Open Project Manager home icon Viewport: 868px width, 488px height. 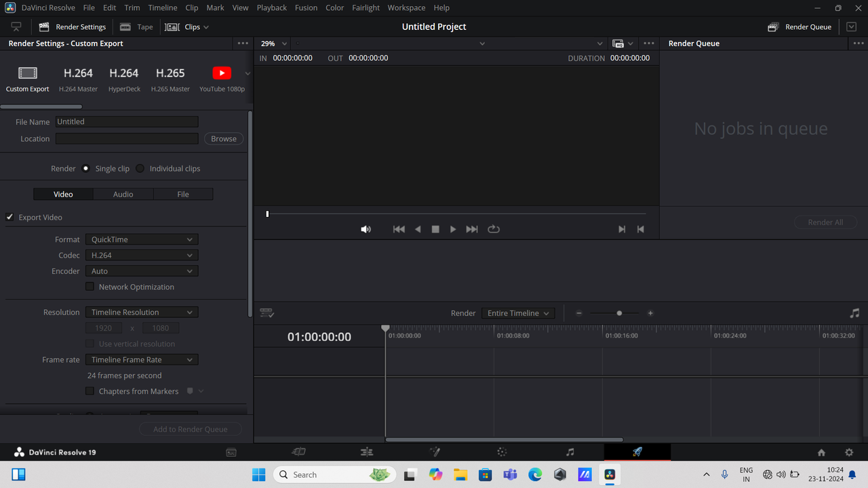[x=821, y=453]
